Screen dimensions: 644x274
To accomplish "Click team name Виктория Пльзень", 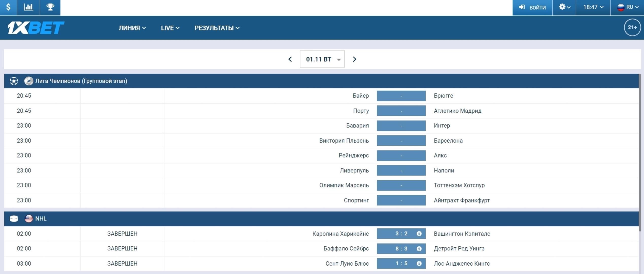I will click(344, 141).
